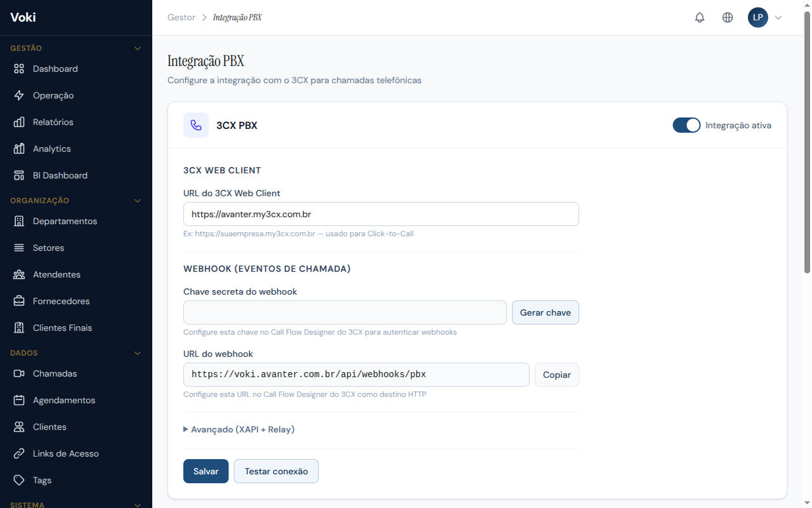Click the Links de Acesso chain icon
This screenshot has height=508, width=812.
point(19,453)
